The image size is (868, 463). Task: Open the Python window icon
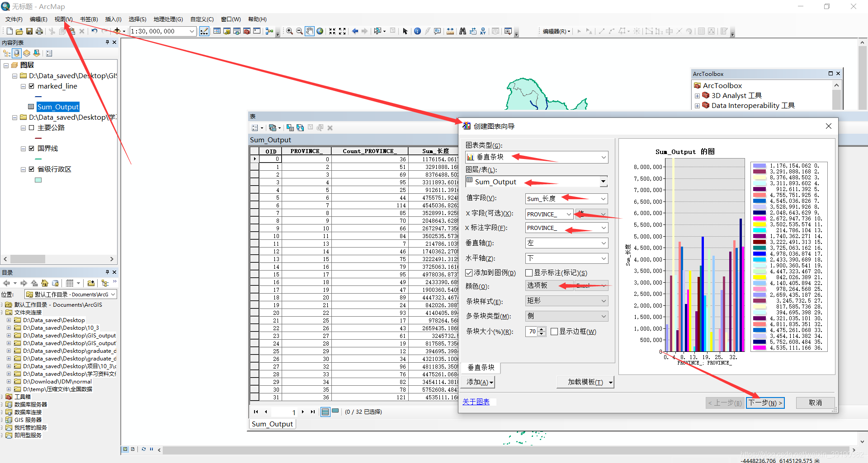pyautogui.click(x=257, y=31)
